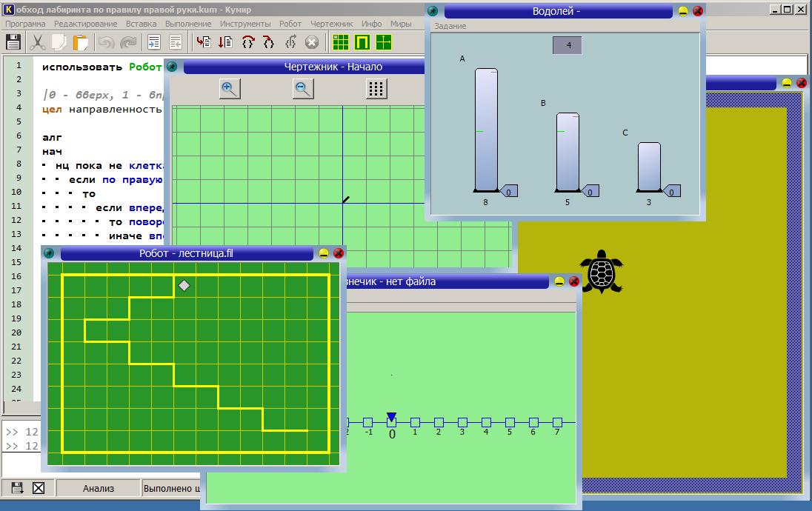Step out with the gray braces icon

[290, 42]
